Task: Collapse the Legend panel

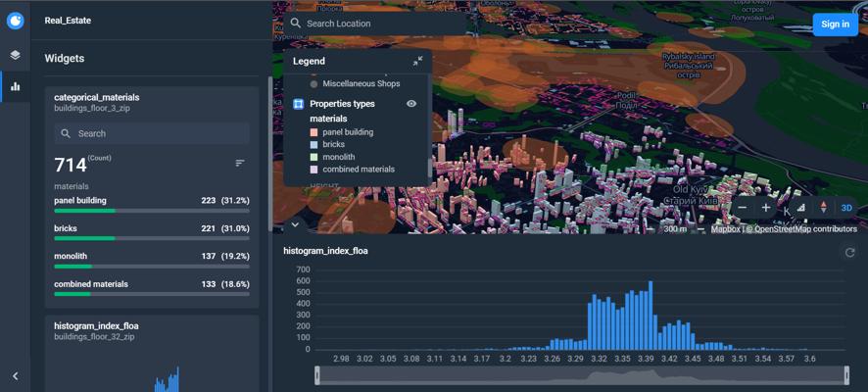Action: pyautogui.click(x=418, y=62)
